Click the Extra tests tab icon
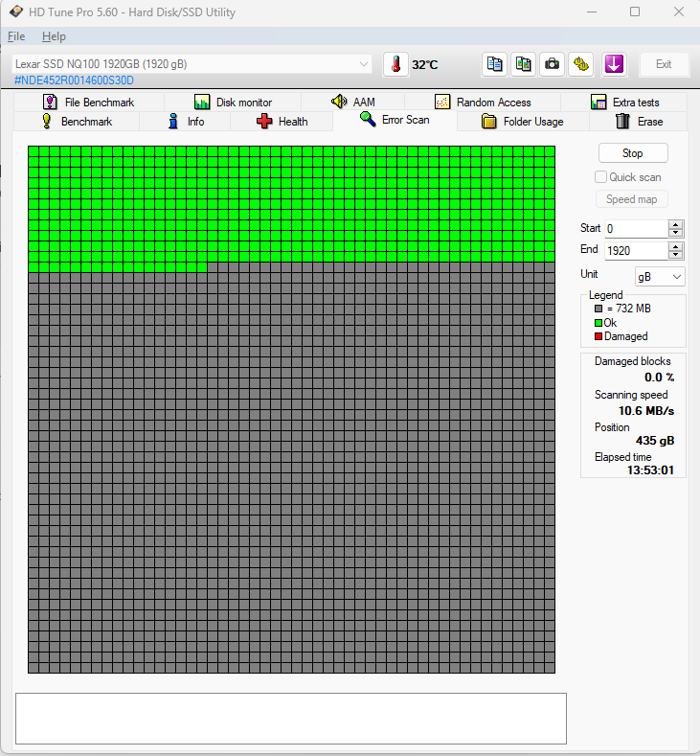Screen dimensions: 700x756 click(x=598, y=102)
